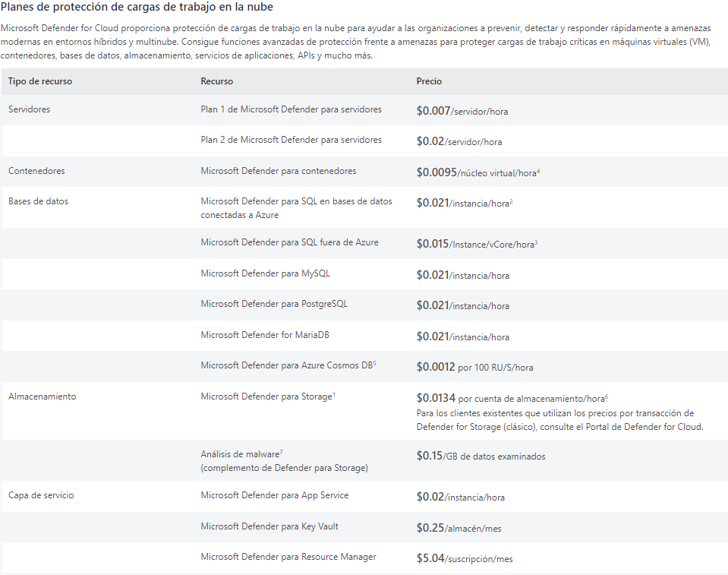Click footnote 1 after Defender para Storage
Viewport: 728px width, 575px height.
click(x=335, y=394)
